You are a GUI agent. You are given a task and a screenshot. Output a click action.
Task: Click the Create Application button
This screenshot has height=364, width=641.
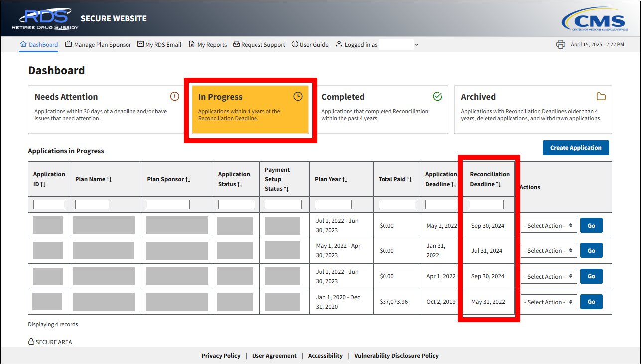pyautogui.click(x=575, y=148)
